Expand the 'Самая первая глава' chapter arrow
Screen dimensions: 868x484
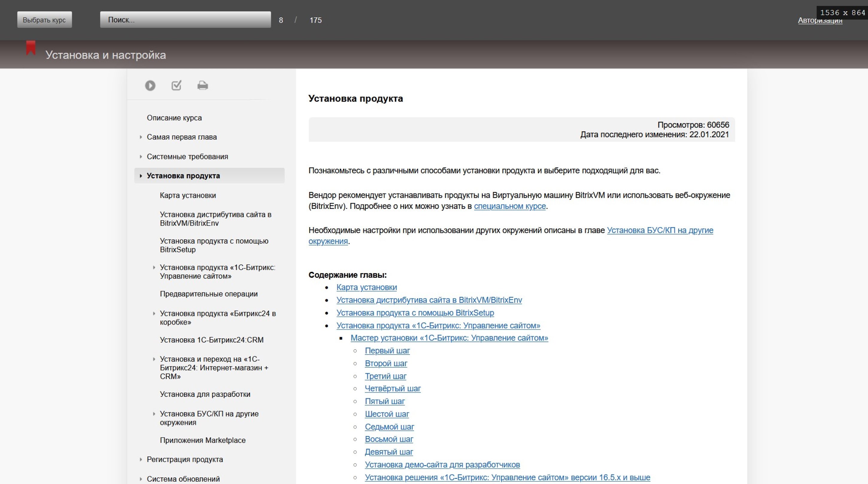pos(141,137)
